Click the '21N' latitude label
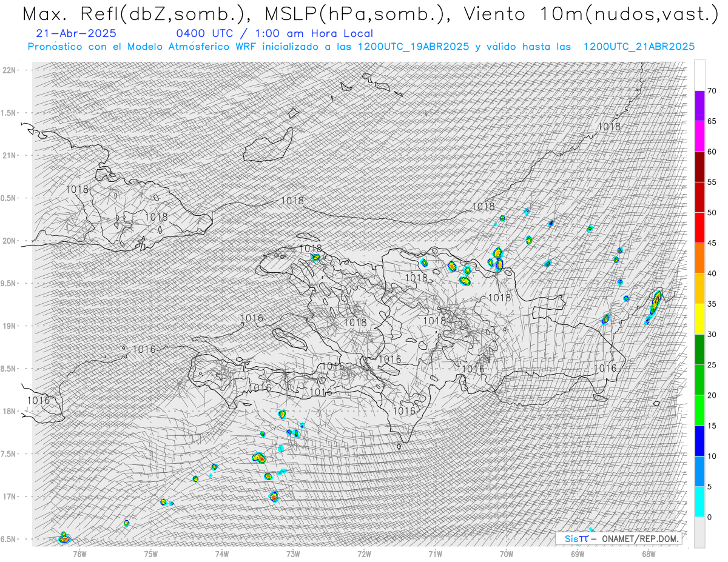 9,155
